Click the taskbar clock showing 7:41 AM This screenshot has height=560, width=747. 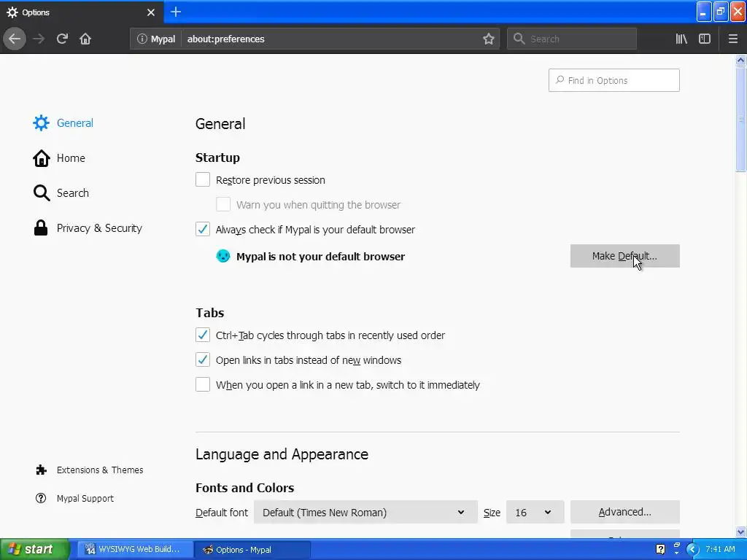720,549
